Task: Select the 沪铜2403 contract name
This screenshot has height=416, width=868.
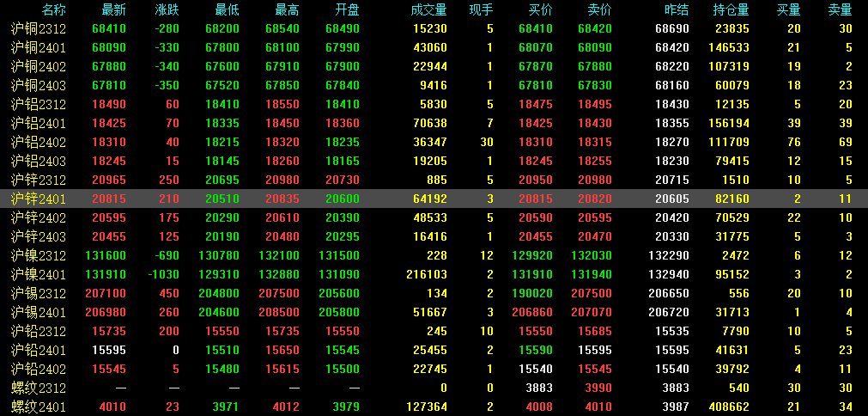Action: tap(39, 86)
